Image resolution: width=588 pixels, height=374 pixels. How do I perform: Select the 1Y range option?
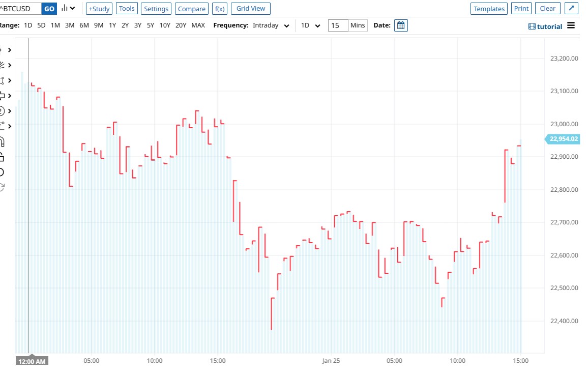pyautogui.click(x=112, y=25)
